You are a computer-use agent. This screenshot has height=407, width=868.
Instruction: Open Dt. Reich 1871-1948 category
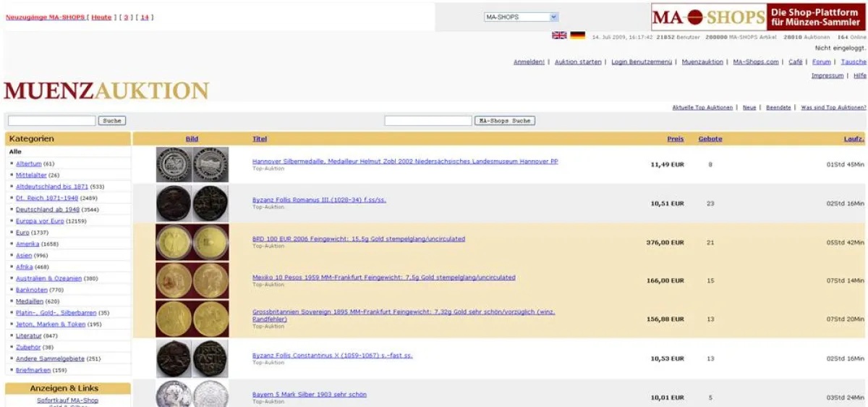47,198
